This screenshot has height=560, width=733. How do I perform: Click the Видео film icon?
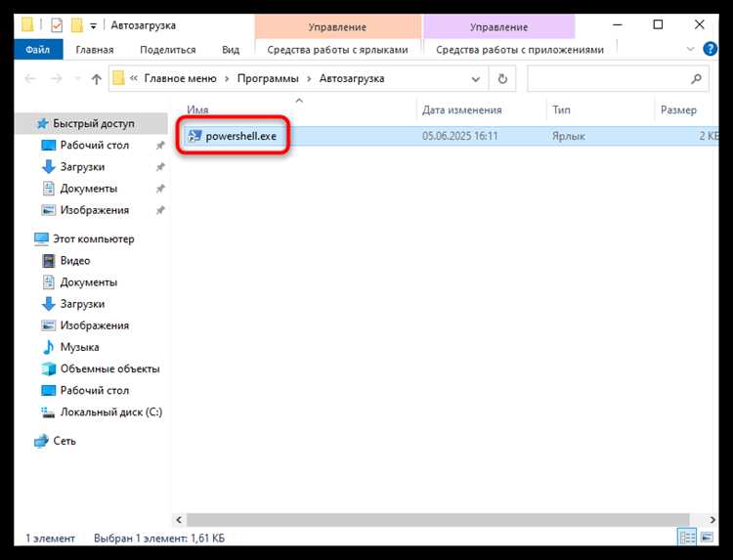coord(49,261)
